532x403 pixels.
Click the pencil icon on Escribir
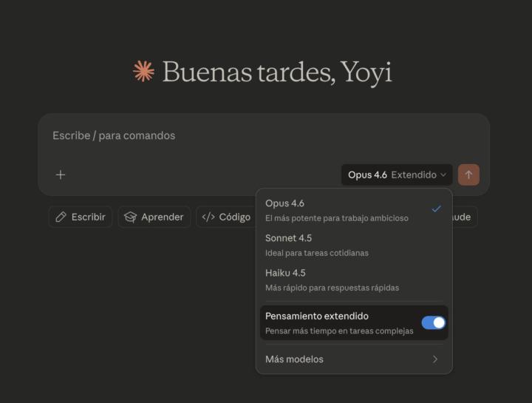coord(61,217)
